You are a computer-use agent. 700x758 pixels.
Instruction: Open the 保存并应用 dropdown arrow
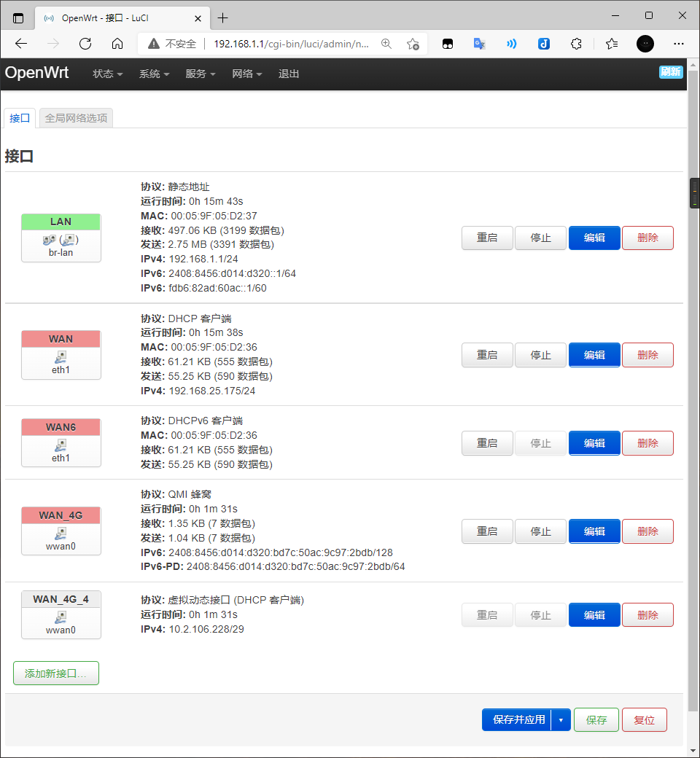pyautogui.click(x=561, y=720)
